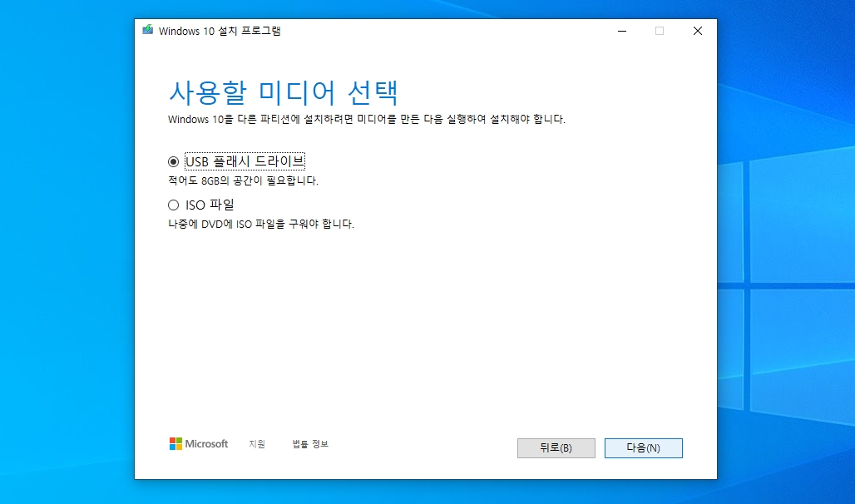This screenshot has width=855, height=504.
Task: Click the 다음(N) button
Action: pyautogui.click(x=644, y=447)
